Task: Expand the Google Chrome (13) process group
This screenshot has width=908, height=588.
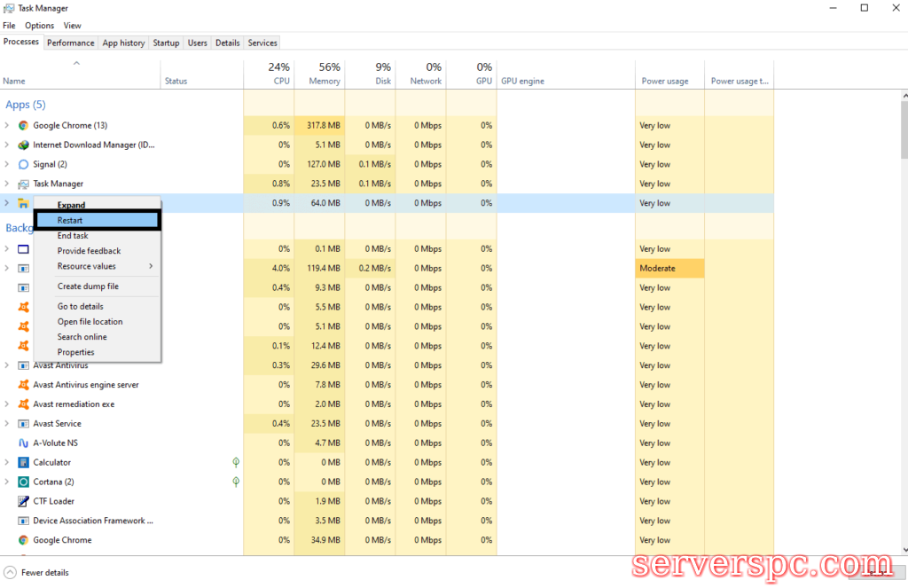Action: [x=7, y=125]
